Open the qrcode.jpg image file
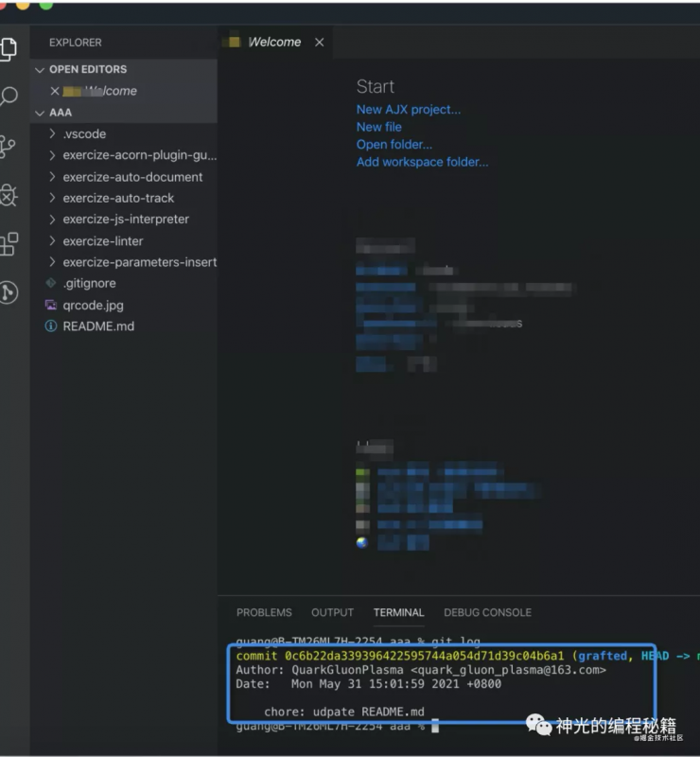 [x=93, y=306]
